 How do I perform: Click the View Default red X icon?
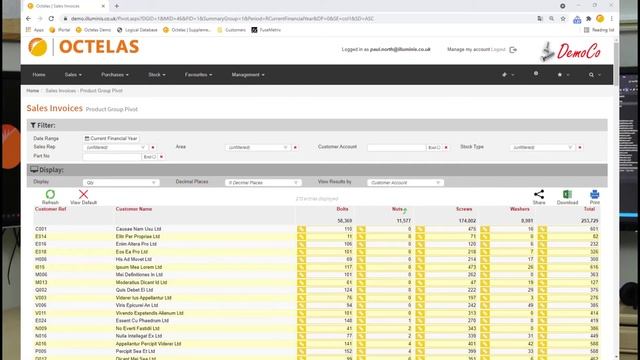point(83,194)
